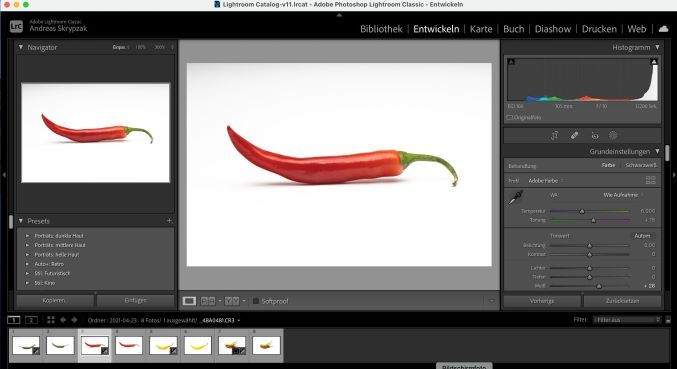Click the cloud sync status icon

664,28
